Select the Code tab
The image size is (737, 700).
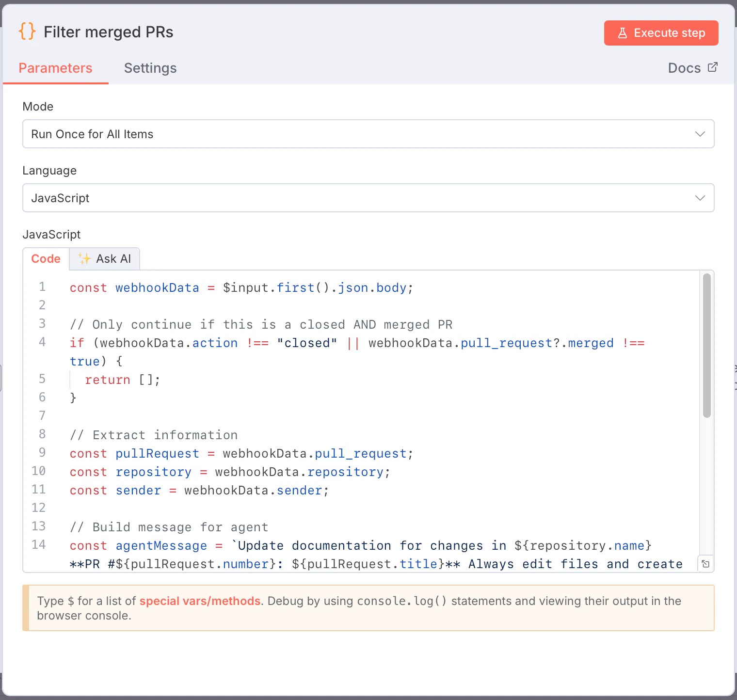(46, 258)
